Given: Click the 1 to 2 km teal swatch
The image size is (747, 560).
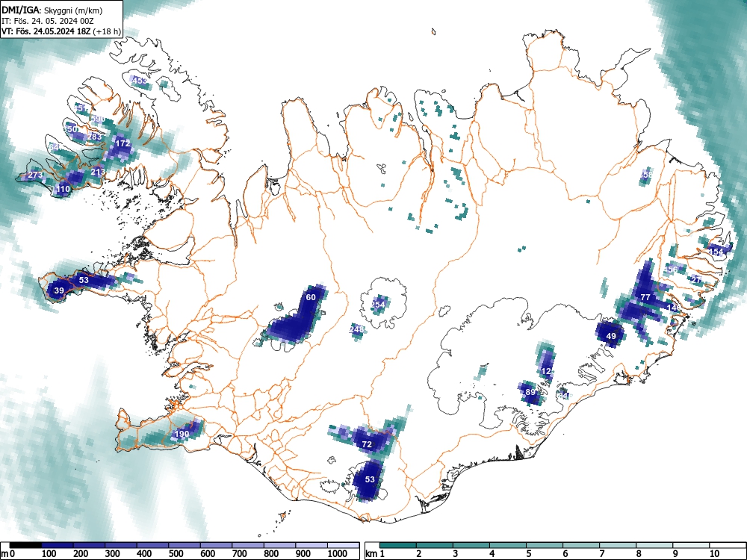Looking at the screenshot, I should (398, 545).
